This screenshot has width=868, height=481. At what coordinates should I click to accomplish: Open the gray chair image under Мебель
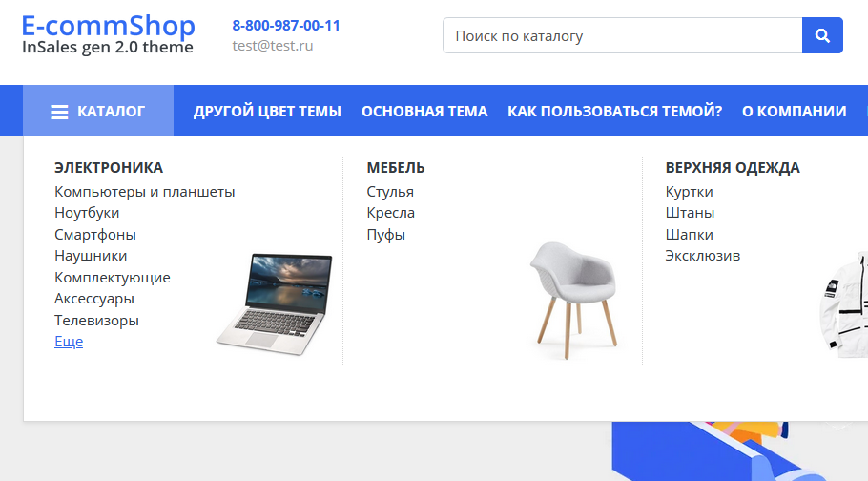(x=574, y=301)
